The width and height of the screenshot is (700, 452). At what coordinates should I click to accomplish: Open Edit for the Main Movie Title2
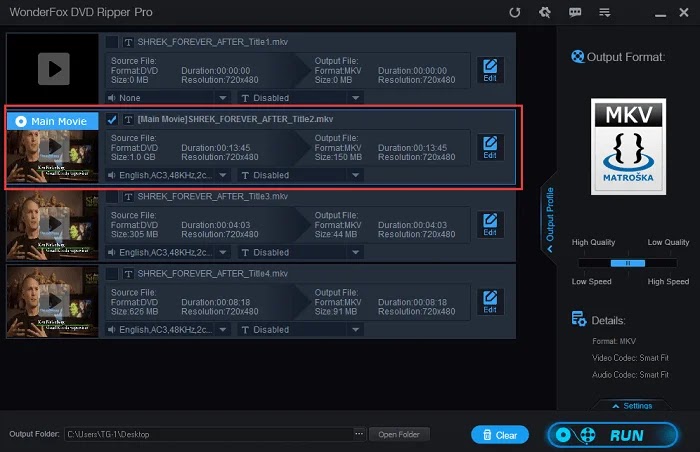pyautogui.click(x=490, y=147)
